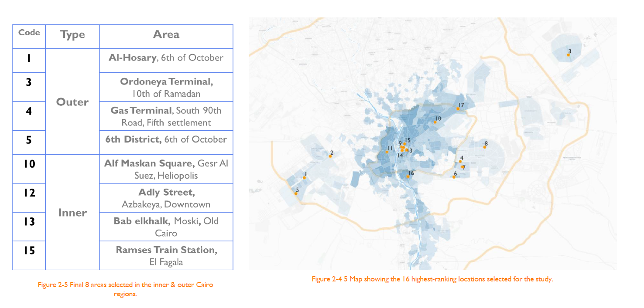The height and width of the screenshot is (308, 644).
Task: Click the map caption about 16 locations
Action: [432, 279]
